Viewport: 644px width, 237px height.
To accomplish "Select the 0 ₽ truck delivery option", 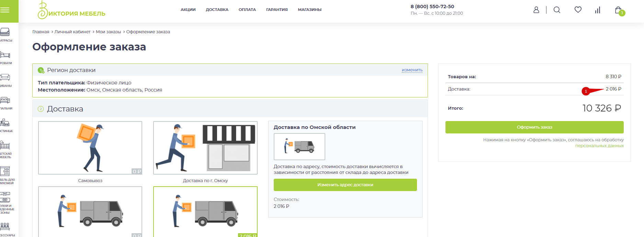I will point(90,212).
